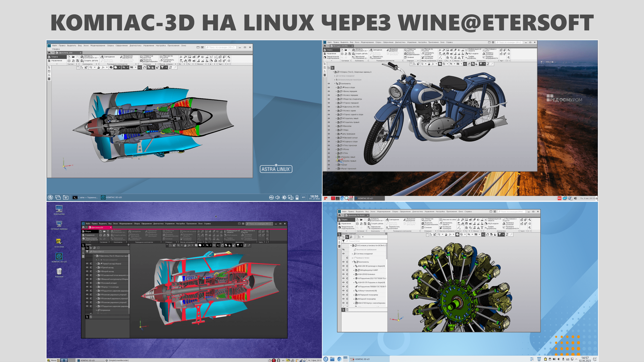644x362 pixels.
Task: Click 'Информация об объекте' in dark-theme window
Action: point(232,231)
